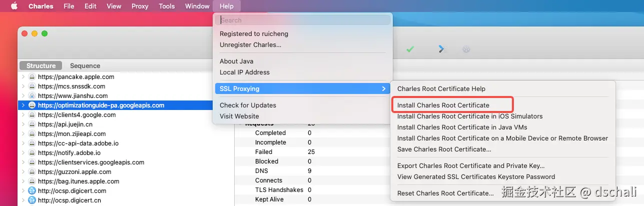Viewport: 644px width, 206px height.
Task: Click the green checkmark Validate toolbar icon
Action: [410, 49]
